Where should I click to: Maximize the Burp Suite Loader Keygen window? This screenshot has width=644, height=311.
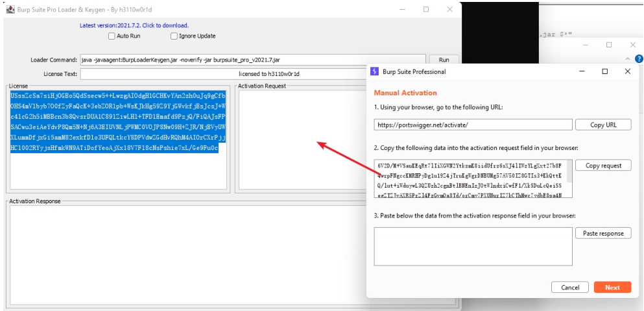point(426,9)
